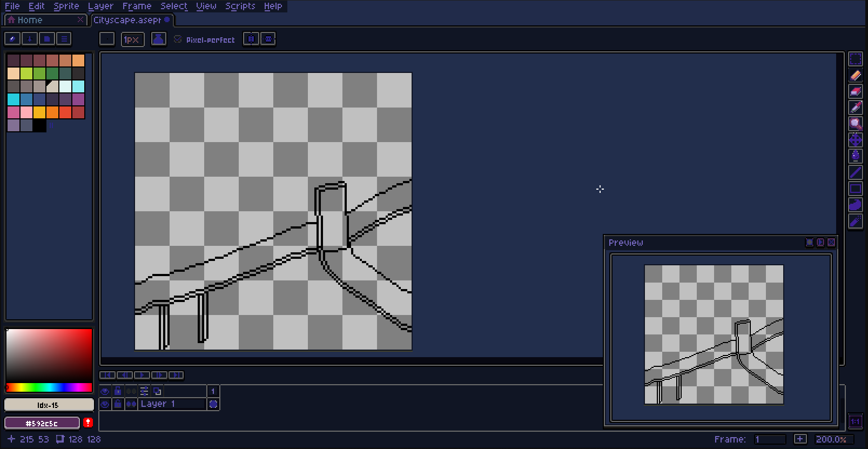The width and height of the screenshot is (868, 449).
Task: Select the Blur tool
Action: pyautogui.click(x=856, y=221)
